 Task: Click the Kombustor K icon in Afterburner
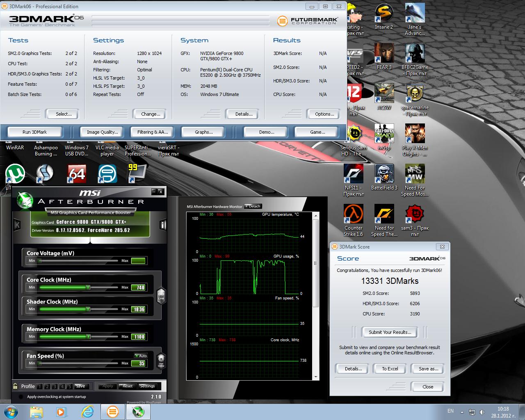17,225
